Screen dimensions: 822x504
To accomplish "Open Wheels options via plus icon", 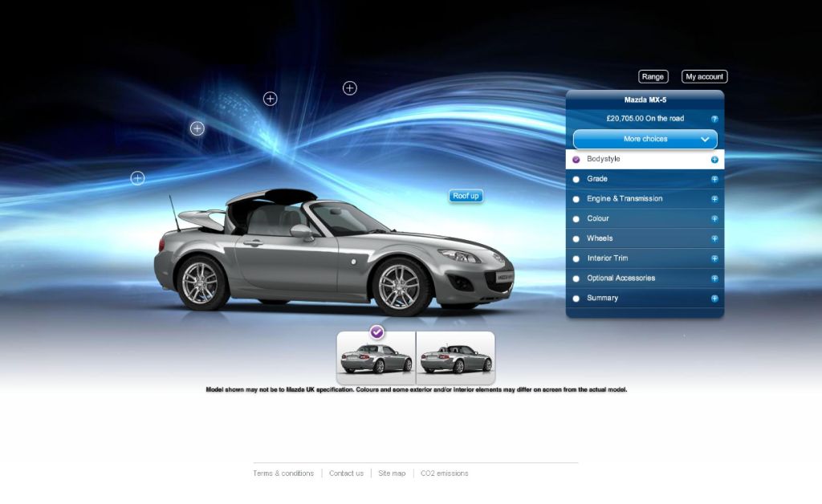I will [x=714, y=238].
